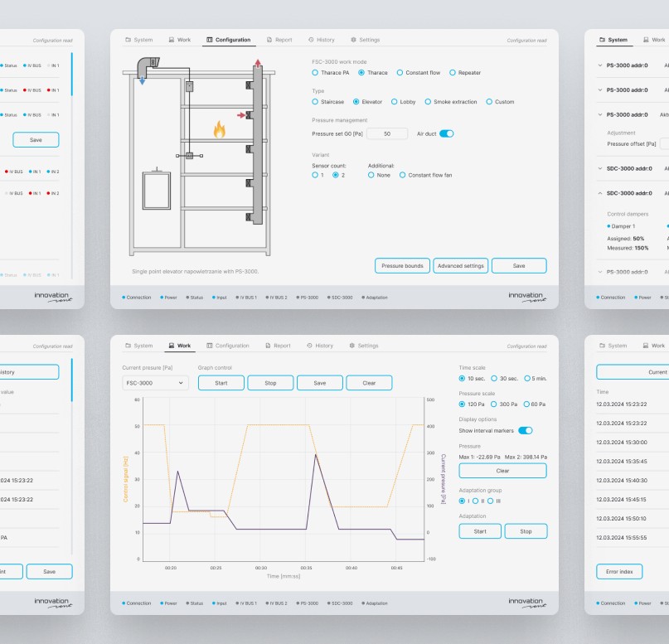Viewport: 669px width, 644px height.
Task: Click Report document icon in Work window
Action: click(x=268, y=346)
